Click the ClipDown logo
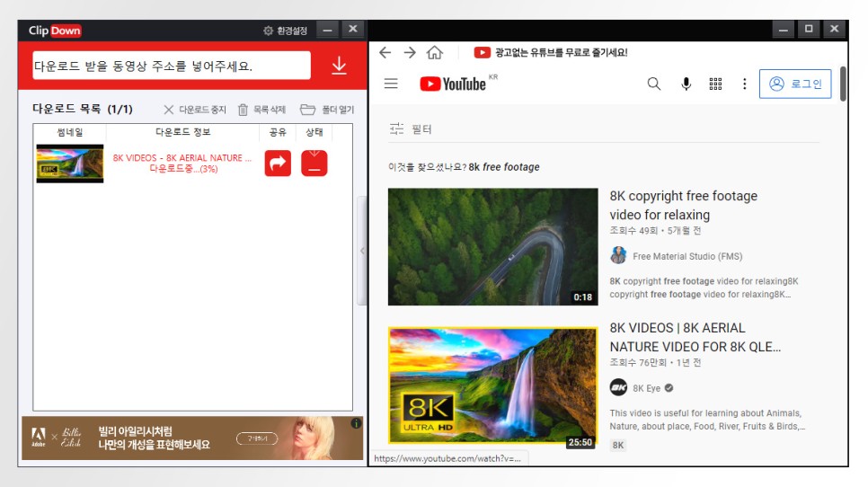This screenshot has width=868, height=487. 55,31
